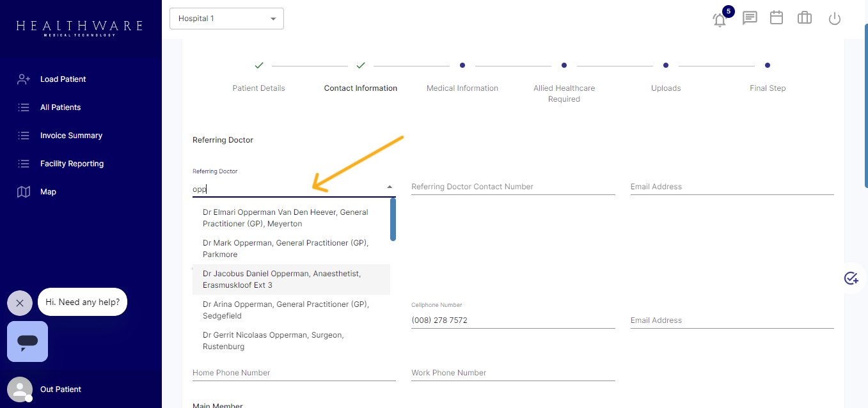The image size is (868, 408).
Task: Click the power logout icon
Action: tap(834, 19)
